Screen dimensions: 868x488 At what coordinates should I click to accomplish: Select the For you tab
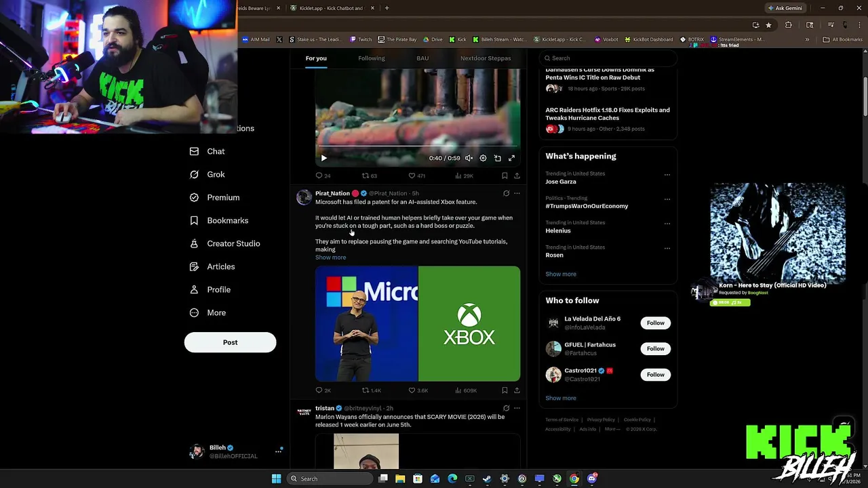[315, 58]
